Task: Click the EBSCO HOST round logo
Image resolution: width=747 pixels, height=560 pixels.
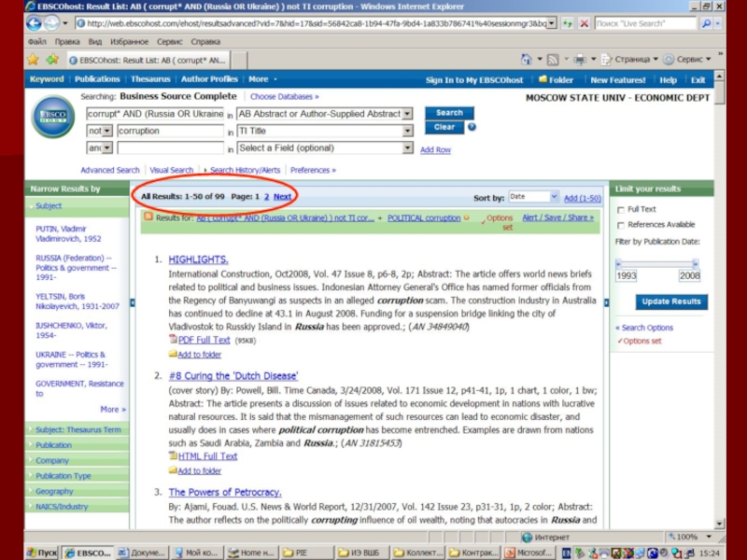Action: [x=53, y=117]
